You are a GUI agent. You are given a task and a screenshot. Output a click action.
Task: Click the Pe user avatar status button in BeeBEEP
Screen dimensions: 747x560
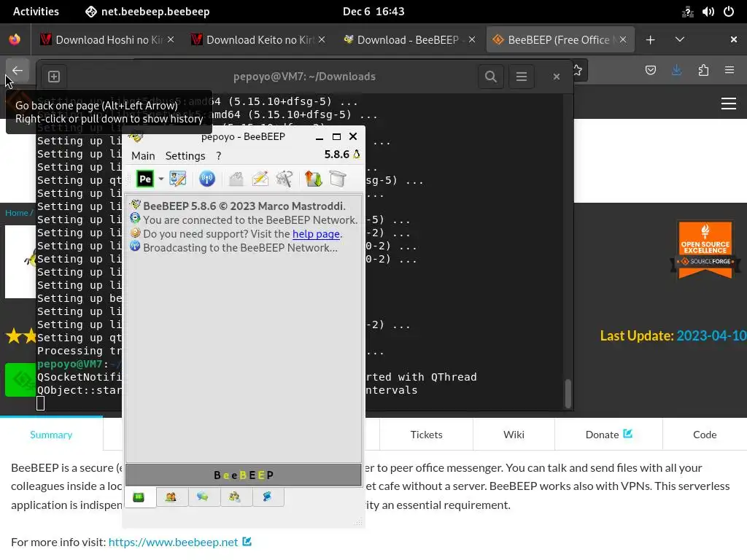tap(145, 179)
